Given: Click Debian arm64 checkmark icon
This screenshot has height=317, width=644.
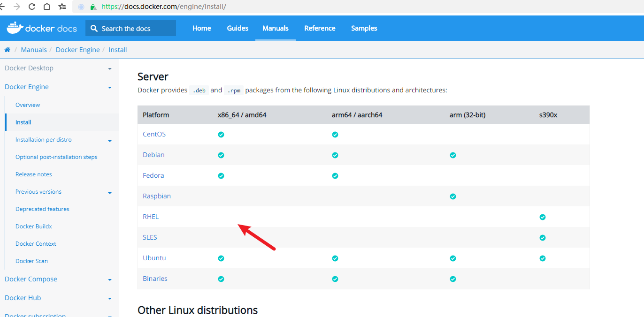Looking at the screenshot, I should click(x=335, y=155).
